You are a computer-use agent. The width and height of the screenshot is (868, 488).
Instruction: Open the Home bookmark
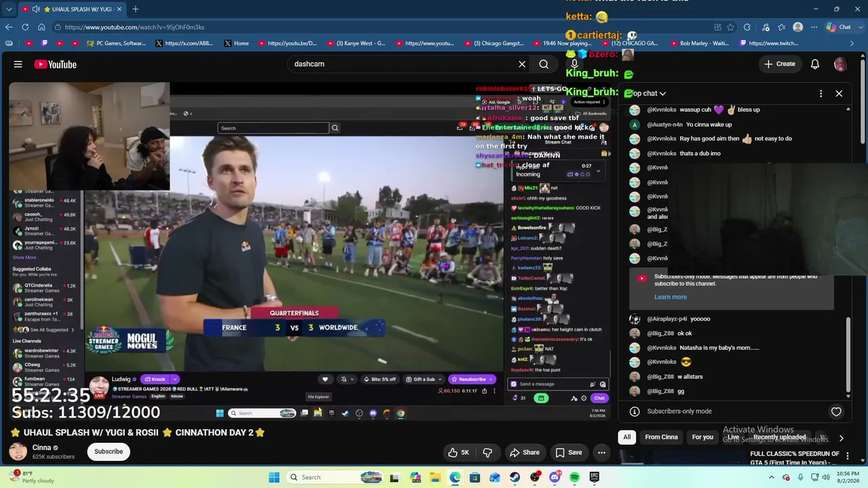236,43
